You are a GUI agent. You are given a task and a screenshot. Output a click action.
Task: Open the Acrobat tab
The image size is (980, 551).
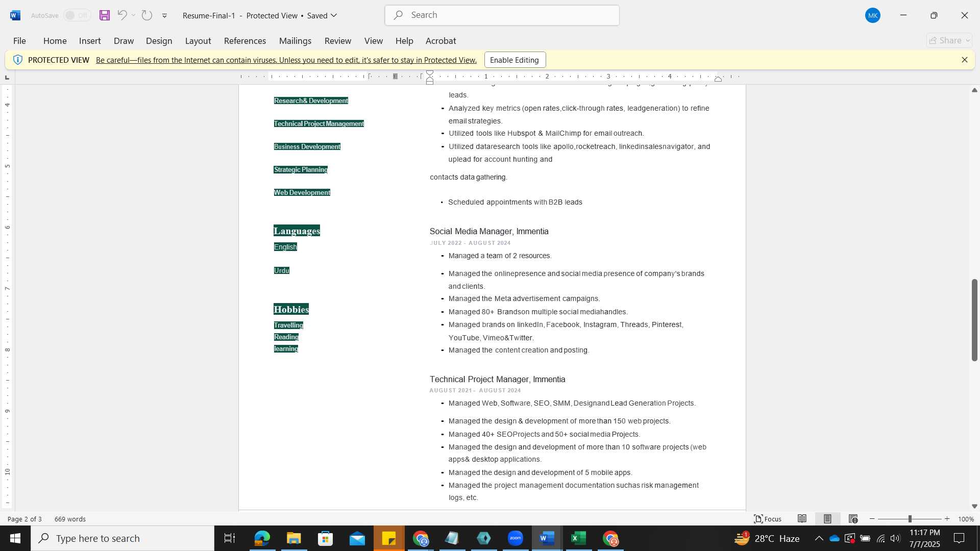tap(441, 41)
